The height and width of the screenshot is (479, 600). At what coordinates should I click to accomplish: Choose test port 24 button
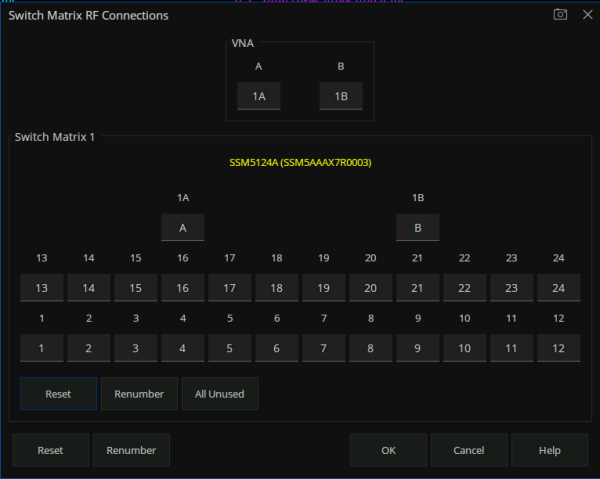tap(558, 288)
